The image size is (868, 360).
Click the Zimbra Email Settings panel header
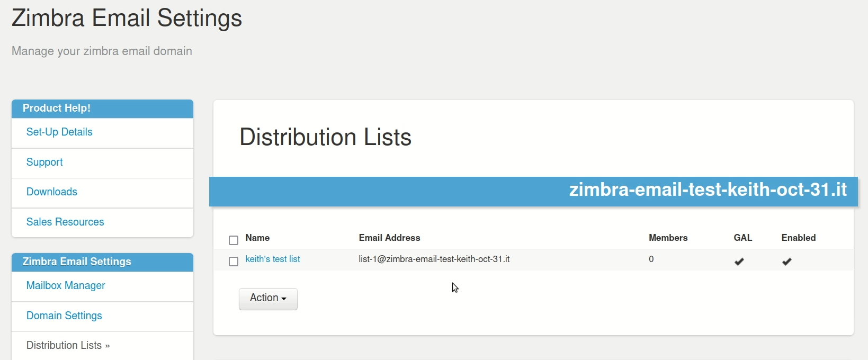[x=76, y=262]
